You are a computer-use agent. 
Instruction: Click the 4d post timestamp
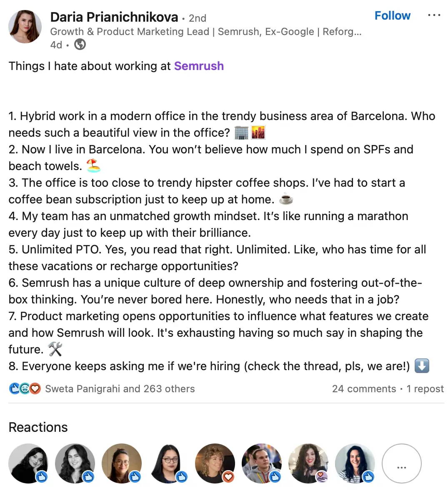tap(56, 45)
